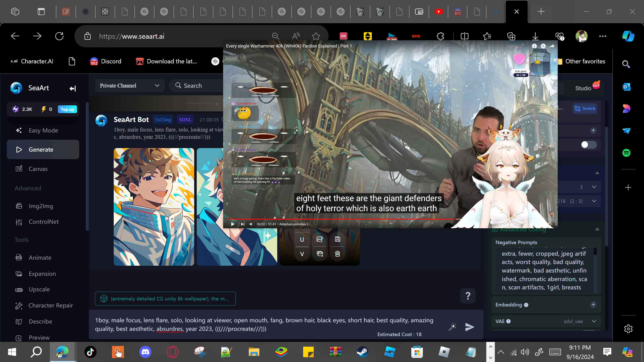
Task: Add this page to favorites with the star
Action: [316, 36]
